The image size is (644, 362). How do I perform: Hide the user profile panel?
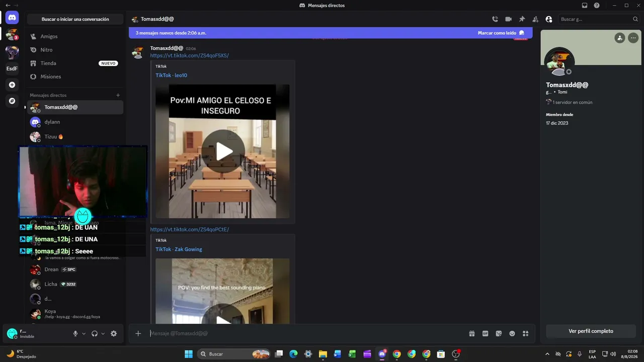click(549, 19)
